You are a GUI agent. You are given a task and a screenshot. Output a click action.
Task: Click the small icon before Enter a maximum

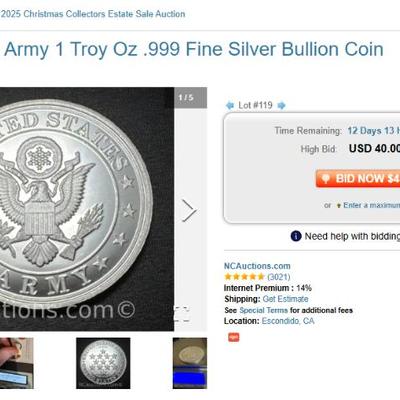339,206
